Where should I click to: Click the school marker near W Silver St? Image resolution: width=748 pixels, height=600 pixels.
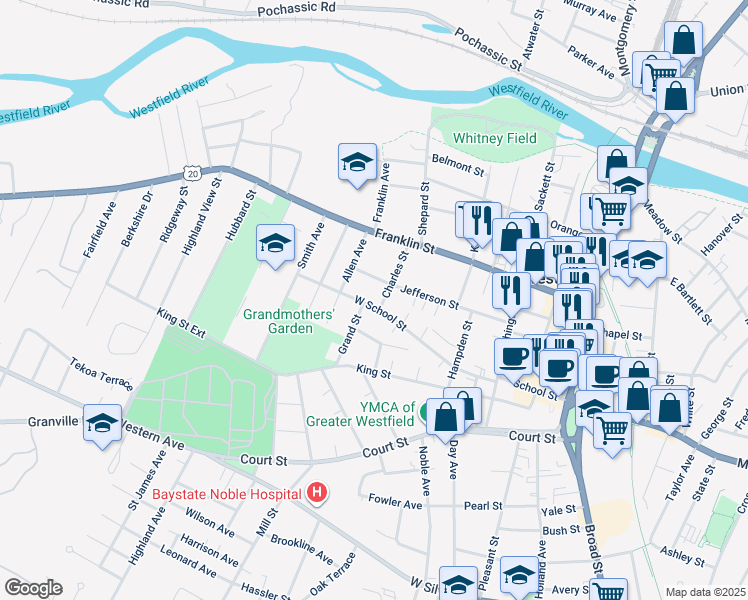(x=458, y=585)
